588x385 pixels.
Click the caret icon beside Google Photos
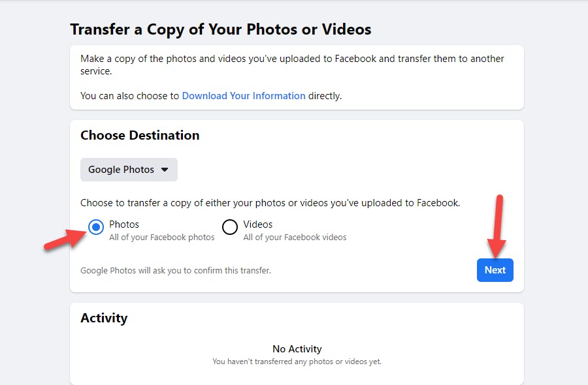[165, 170]
